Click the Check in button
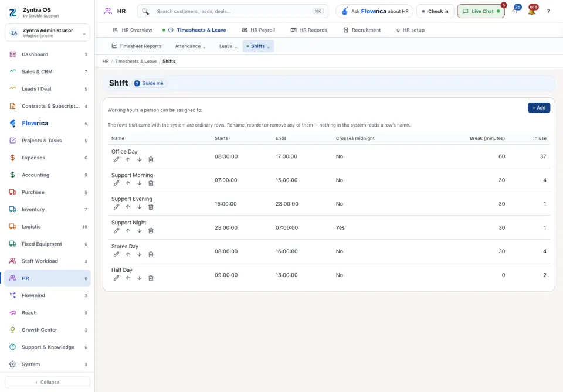The image size is (563, 392). coord(435,11)
